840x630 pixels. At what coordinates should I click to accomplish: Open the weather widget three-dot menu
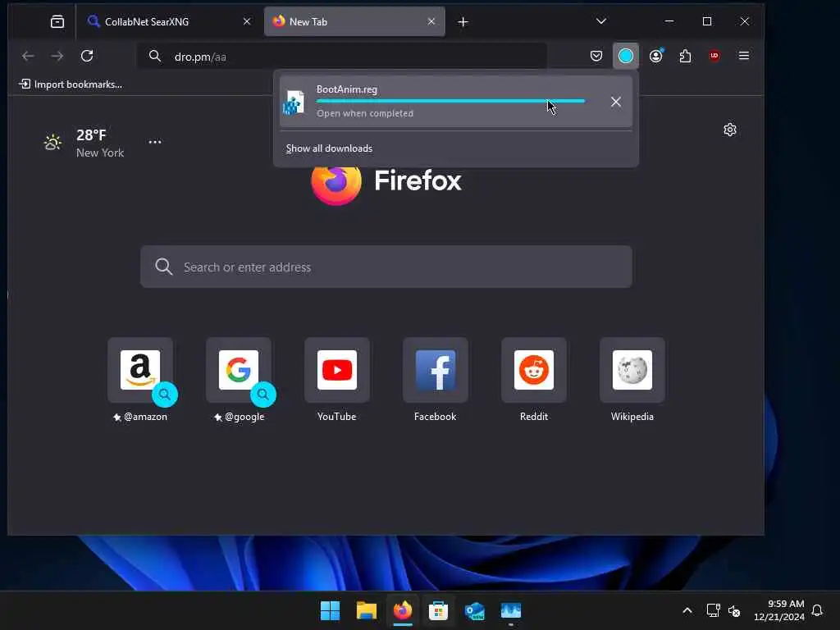(x=155, y=142)
